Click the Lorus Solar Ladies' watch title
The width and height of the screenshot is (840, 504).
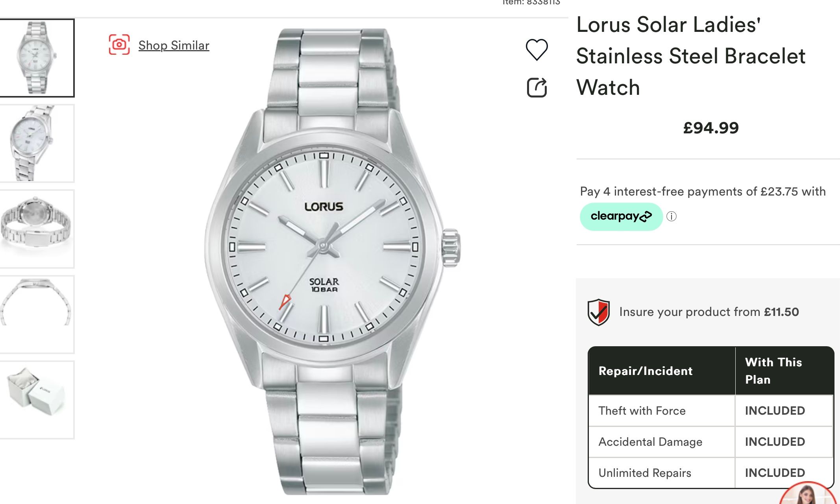690,56
